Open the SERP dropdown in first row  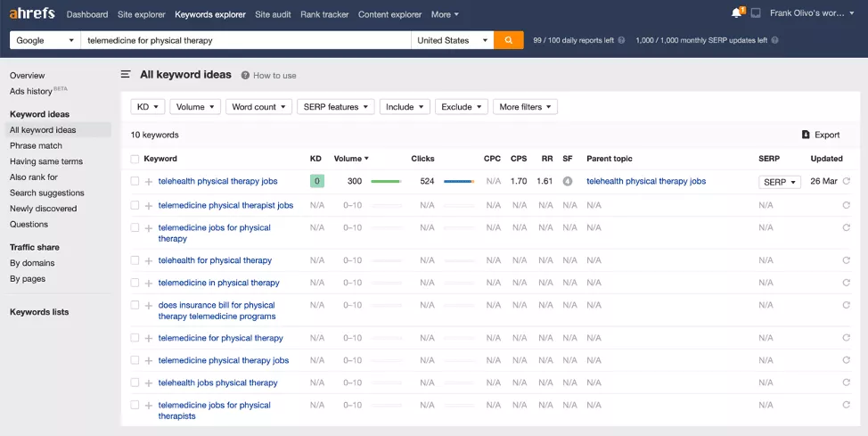pos(779,182)
